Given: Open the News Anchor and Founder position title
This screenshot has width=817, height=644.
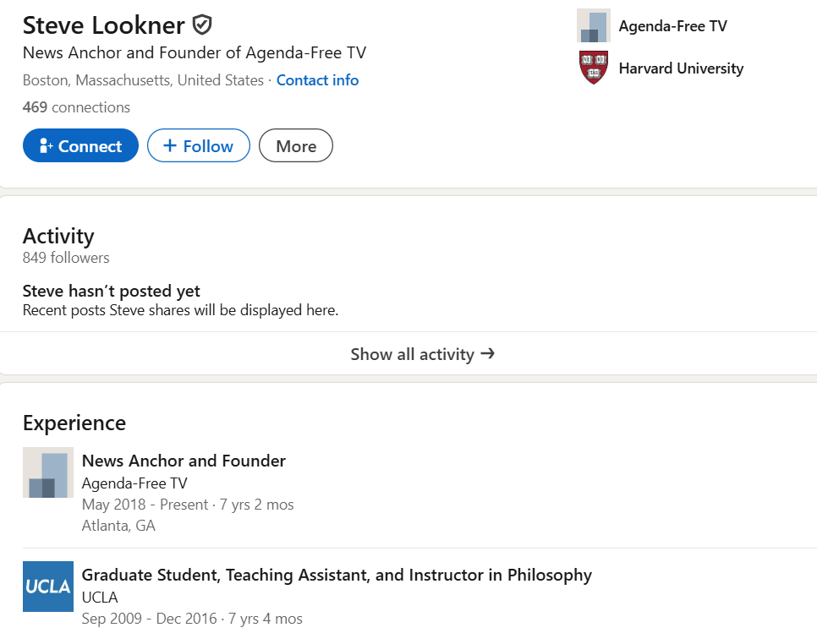Looking at the screenshot, I should pyautogui.click(x=184, y=461).
